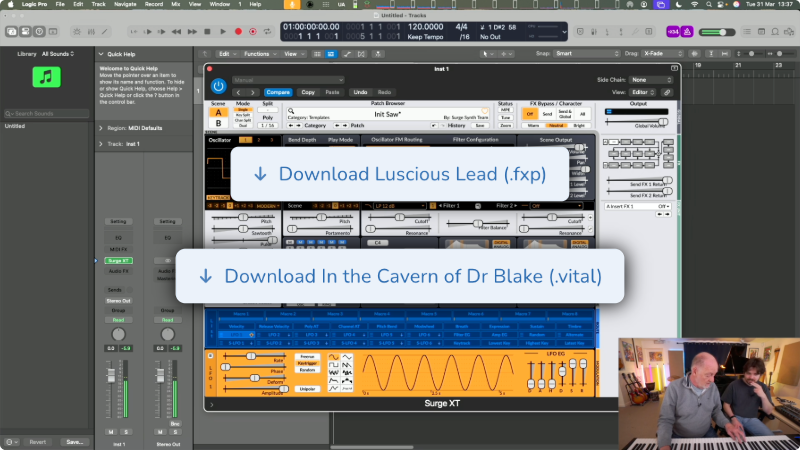Select the Bright character option

[x=579, y=126]
